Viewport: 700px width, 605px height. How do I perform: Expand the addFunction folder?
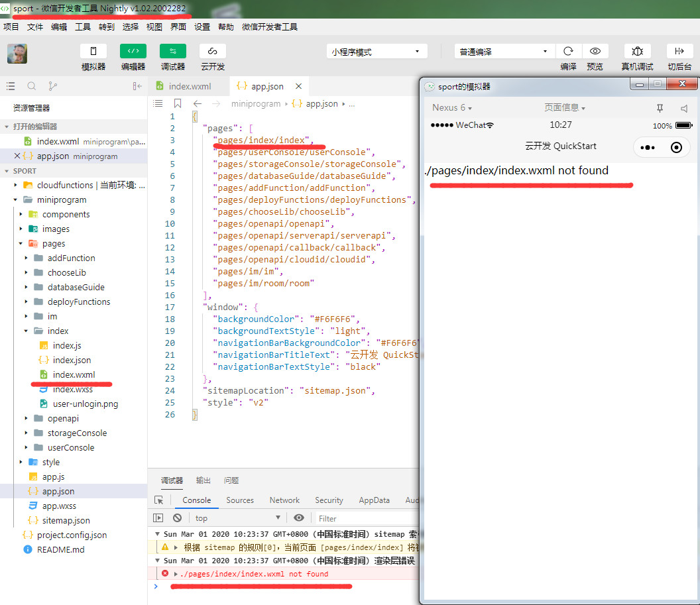click(x=27, y=258)
